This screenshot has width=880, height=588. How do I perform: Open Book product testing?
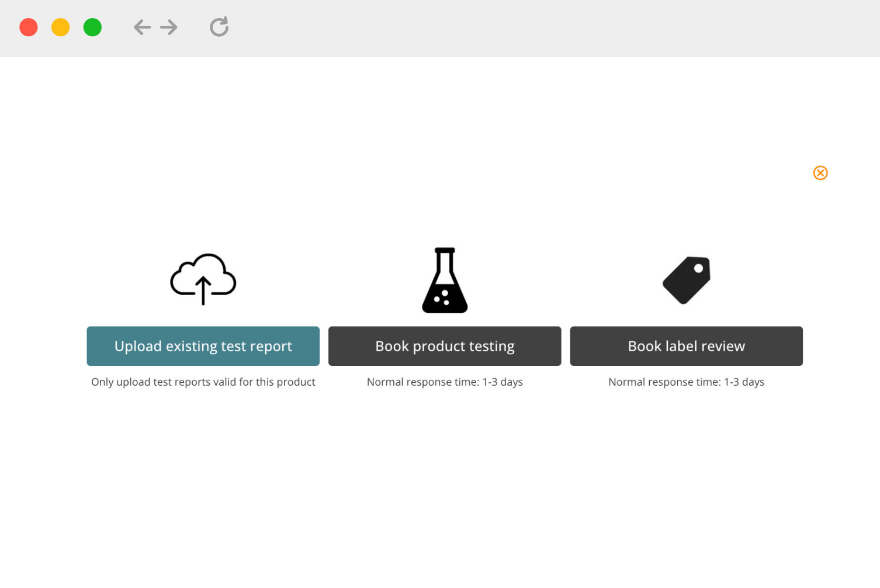(445, 346)
